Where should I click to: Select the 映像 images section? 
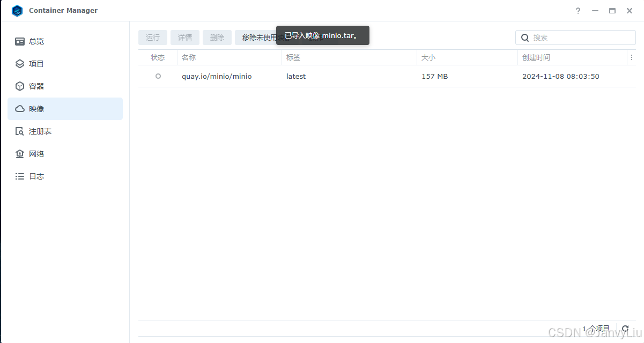click(65, 109)
